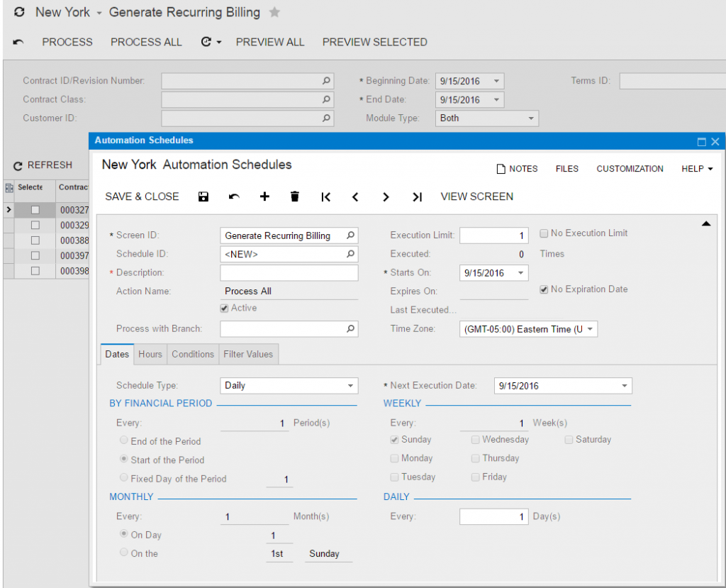The height and width of the screenshot is (588, 726).
Task: Delete the schedule using the trash icon
Action: point(295,196)
